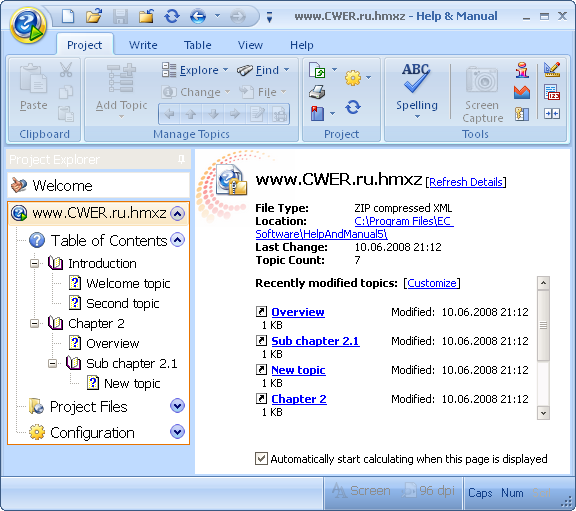Expand the Configuration section chevron
Viewport: 576px width, 511px height.
[178, 432]
